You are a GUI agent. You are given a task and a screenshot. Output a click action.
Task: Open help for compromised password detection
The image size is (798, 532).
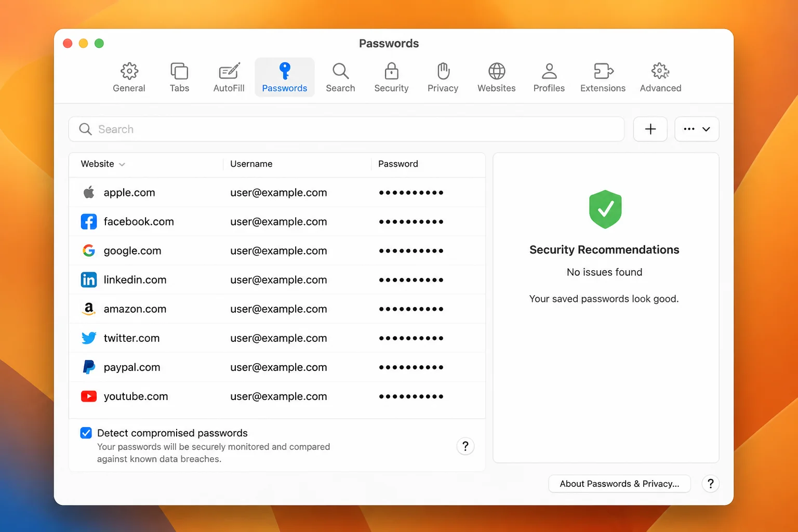(x=465, y=446)
